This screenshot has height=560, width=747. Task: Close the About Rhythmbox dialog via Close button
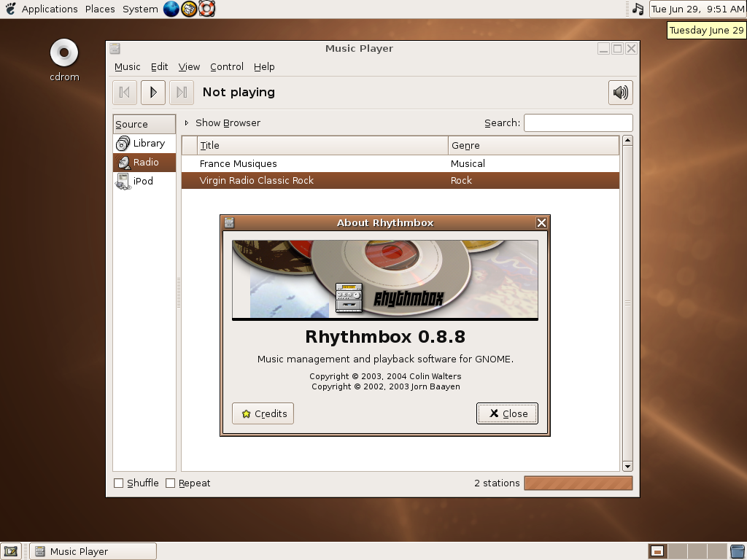click(x=507, y=413)
